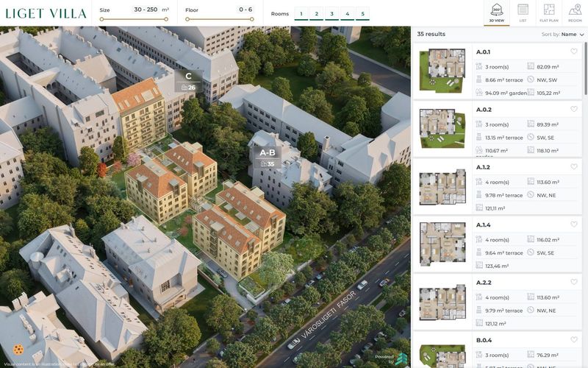Open the cookie settings icon
The height and width of the screenshot is (368, 588).
18,350
